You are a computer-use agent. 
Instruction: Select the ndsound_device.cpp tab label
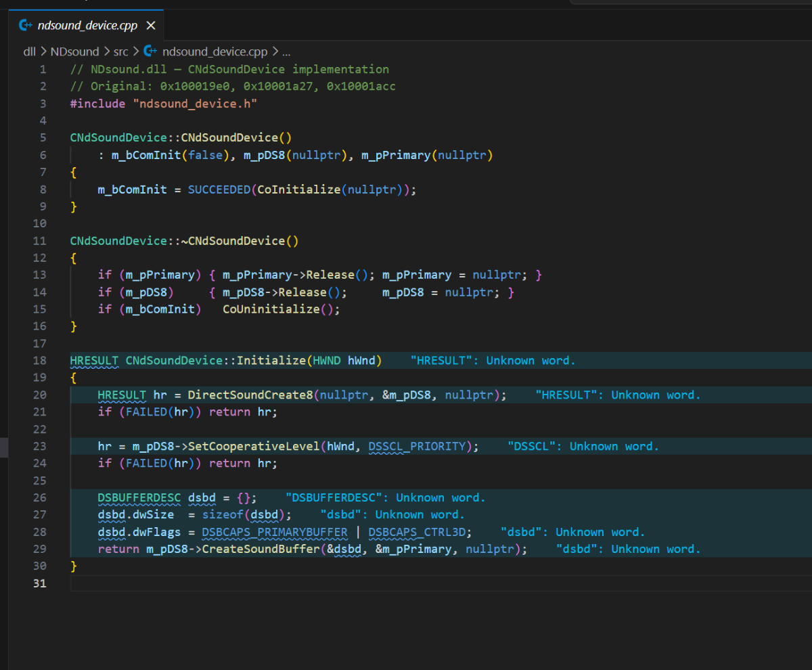87,26
